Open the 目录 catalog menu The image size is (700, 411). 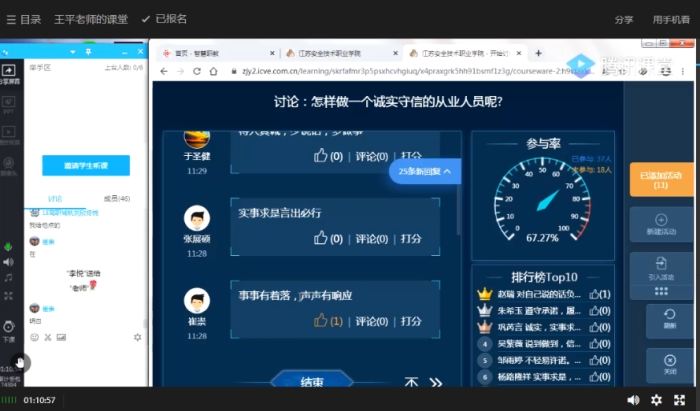22,18
